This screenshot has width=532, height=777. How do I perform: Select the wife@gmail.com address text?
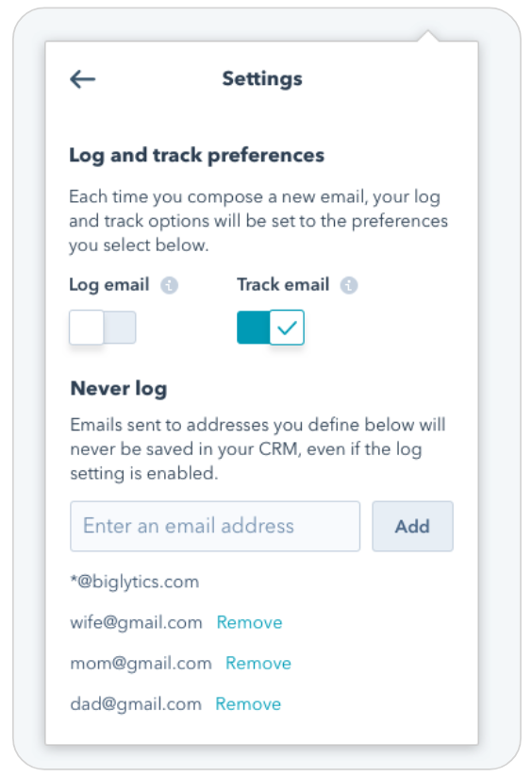pyautogui.click(x=136, y=622)
